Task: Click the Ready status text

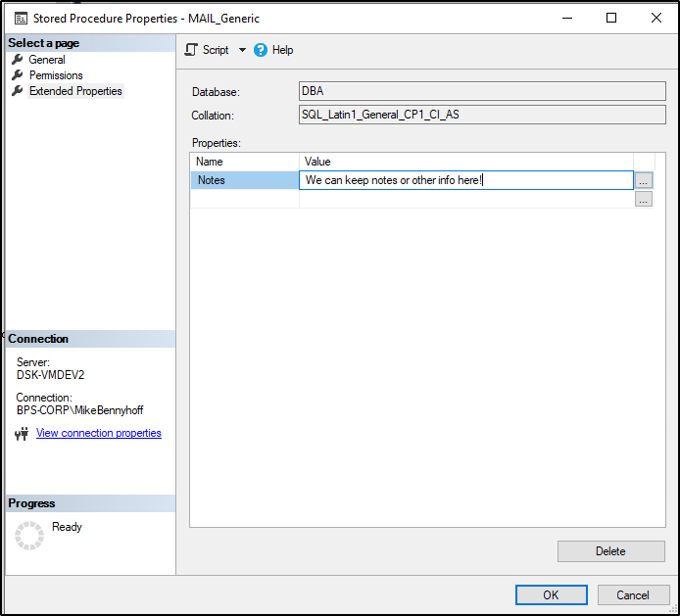Action: coord(67,527)
